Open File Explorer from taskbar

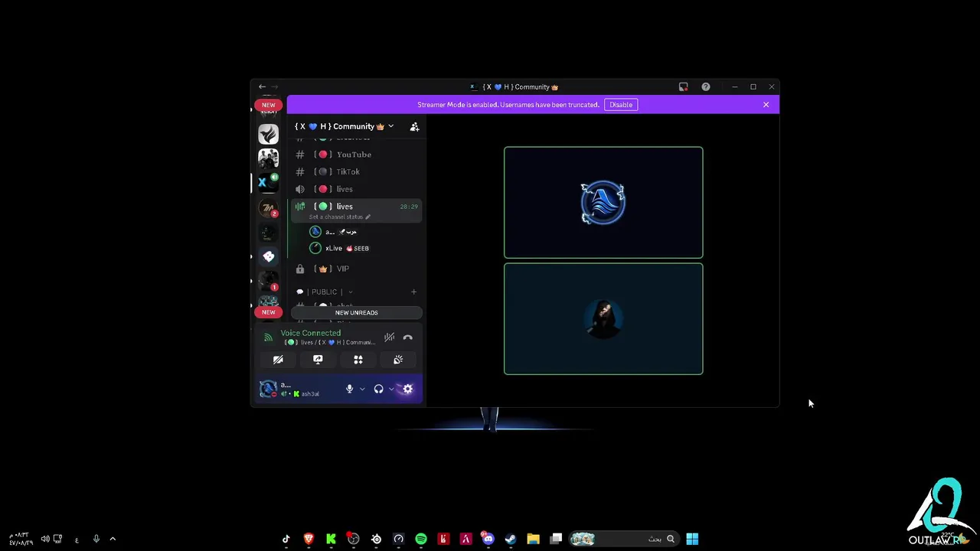534,539
